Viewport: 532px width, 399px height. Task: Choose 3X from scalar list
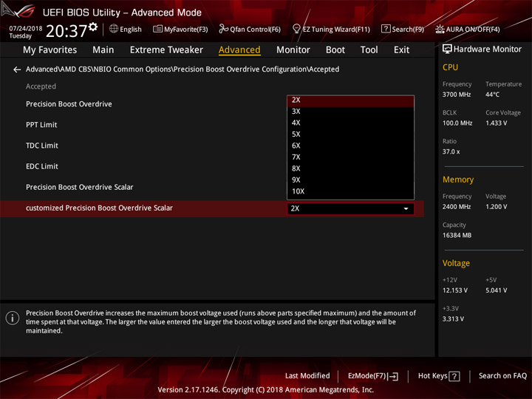350,112
